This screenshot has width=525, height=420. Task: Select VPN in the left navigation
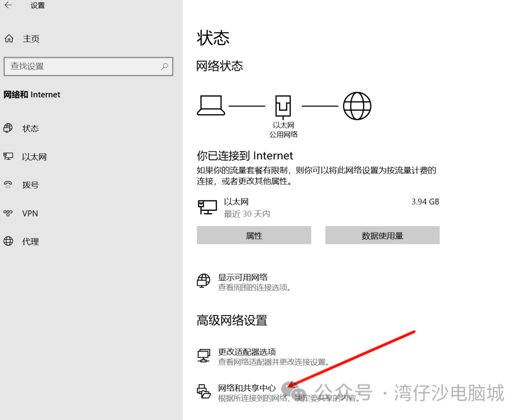point(30,214)
